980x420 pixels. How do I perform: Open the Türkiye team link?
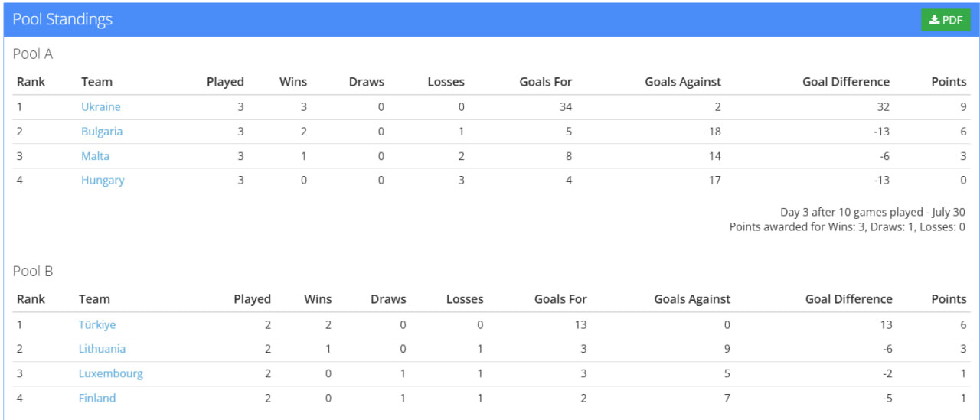[97, 325]
